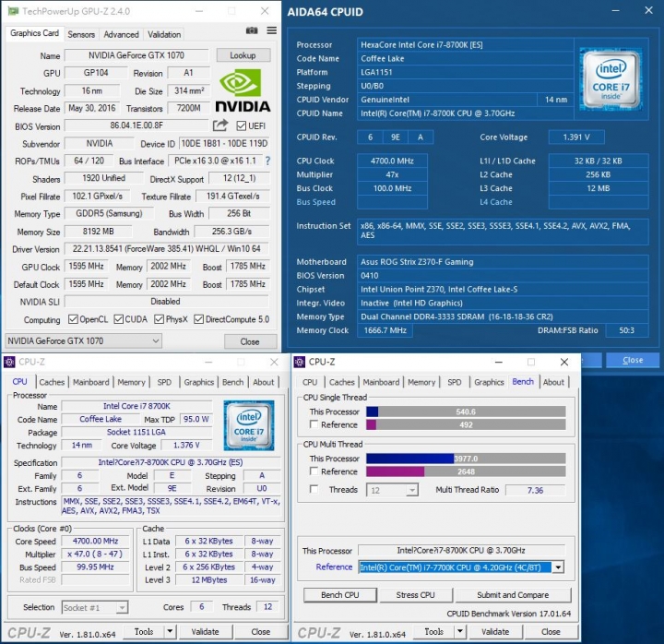Click Core Speed field 4700.00 MHz

point(95,541)
